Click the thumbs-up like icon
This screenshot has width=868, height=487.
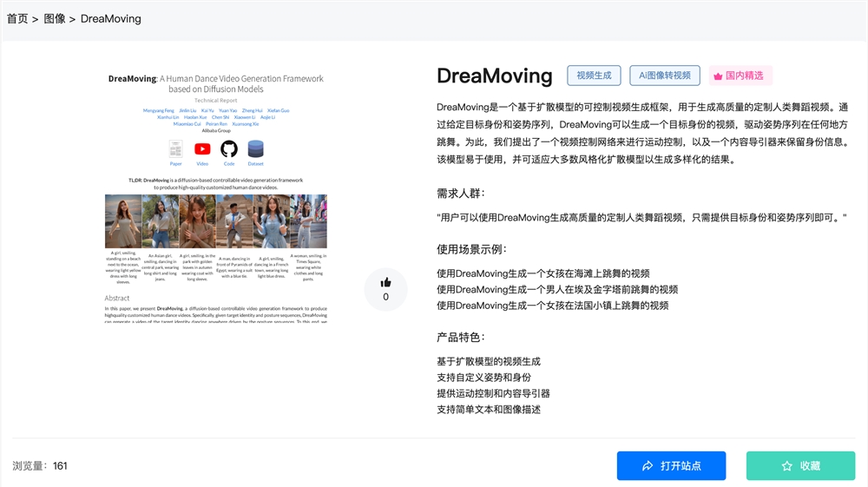pyautogui.click(x=385, y=282)
